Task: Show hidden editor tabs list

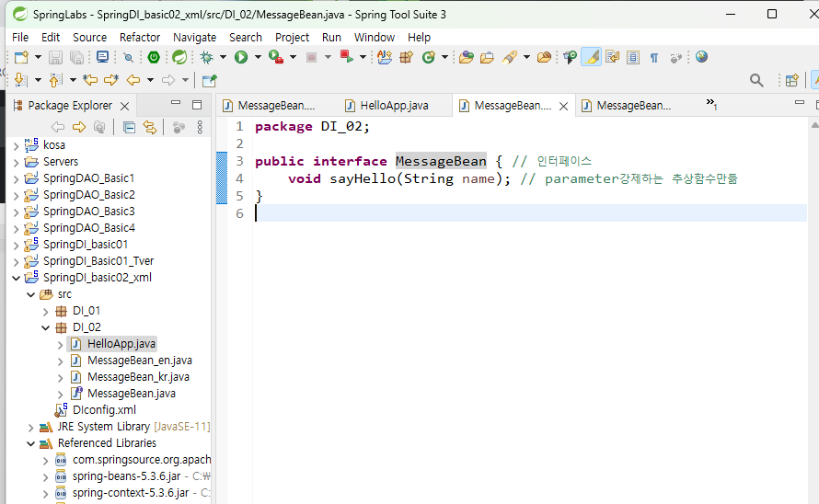Action: (x=711, y=104)
